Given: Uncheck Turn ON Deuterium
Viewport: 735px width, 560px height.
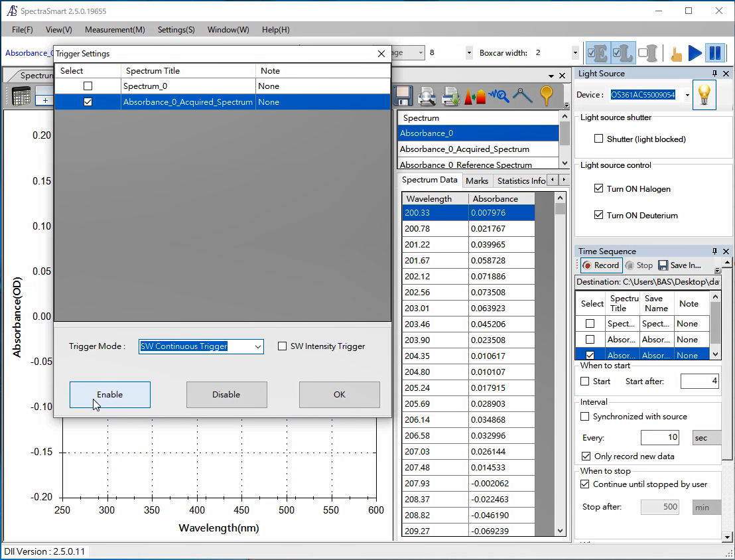Looking at the screenshot, I should click(x=599, y=216).
